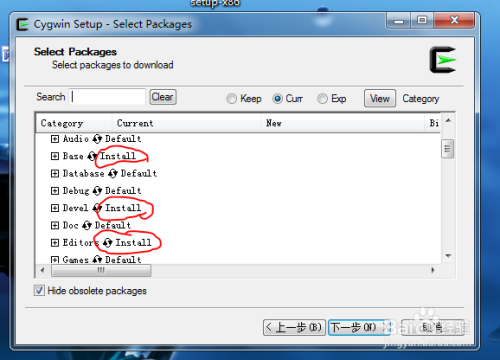Click the Category column header
500x360 pixels.
[x=74, y=123]
